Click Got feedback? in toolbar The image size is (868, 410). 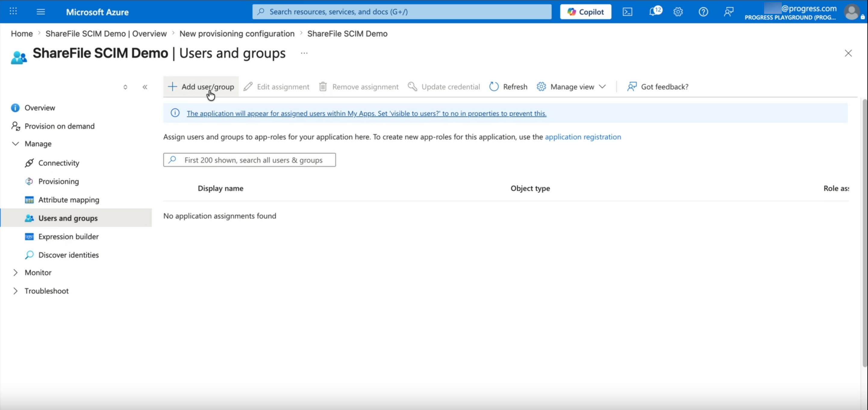tap(657, 87)
